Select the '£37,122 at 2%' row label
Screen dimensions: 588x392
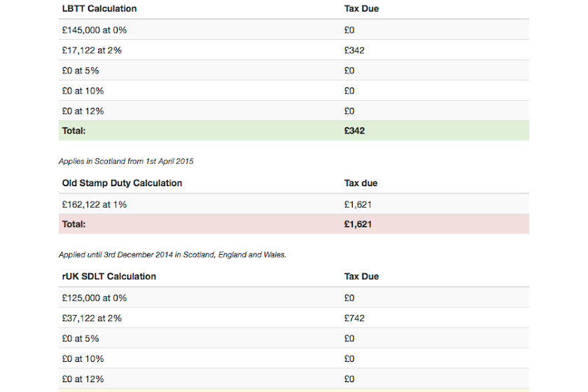coord(92,318)
